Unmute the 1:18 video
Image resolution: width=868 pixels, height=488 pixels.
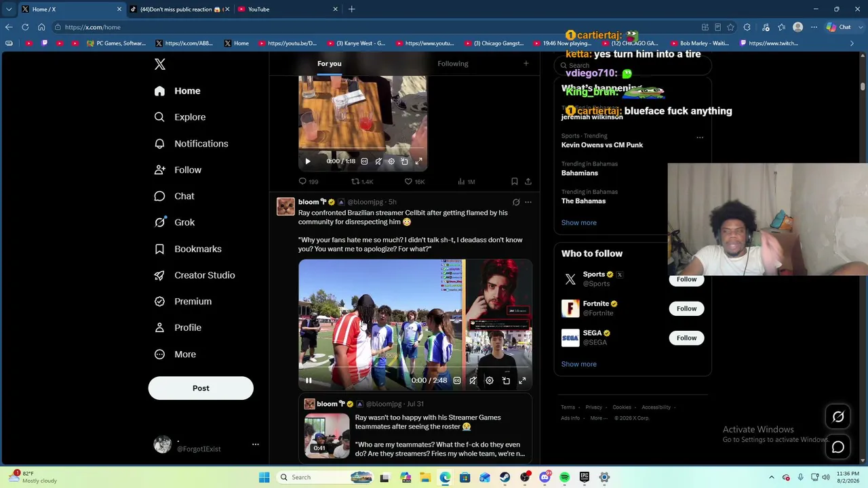378,161
